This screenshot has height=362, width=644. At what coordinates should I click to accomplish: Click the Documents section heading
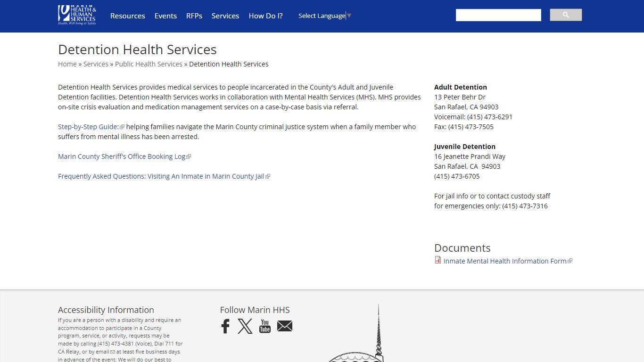point(462,248)
